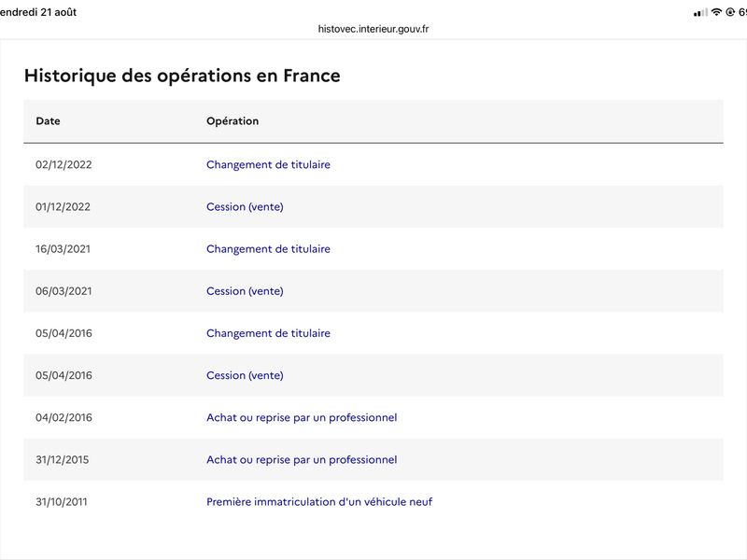Open the 05/04/2016 Cession (vente) entry
747x560 pixels.
[245, 375]
